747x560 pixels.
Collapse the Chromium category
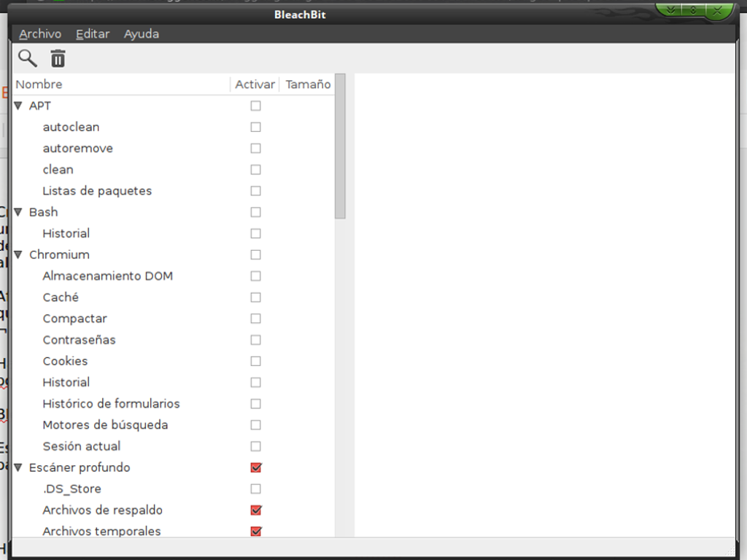pos(18,254)
